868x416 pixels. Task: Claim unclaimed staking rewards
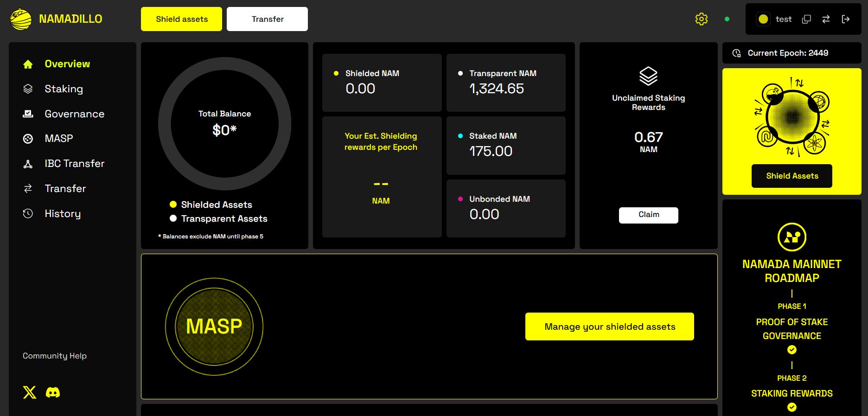648,215
